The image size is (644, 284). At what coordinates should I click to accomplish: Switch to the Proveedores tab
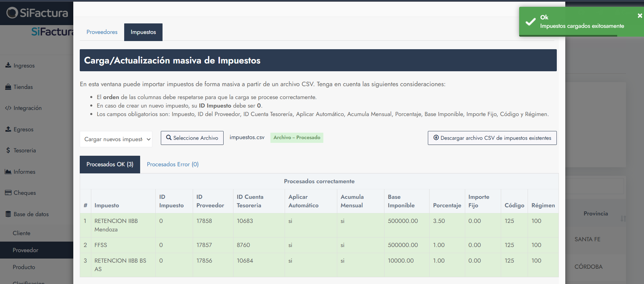[x=102, y=32]
